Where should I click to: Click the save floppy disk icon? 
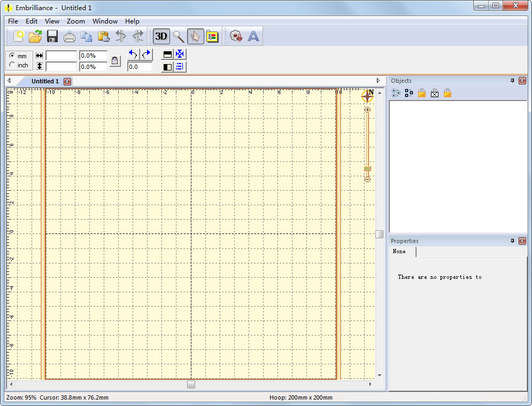click(x=52, y=36)
